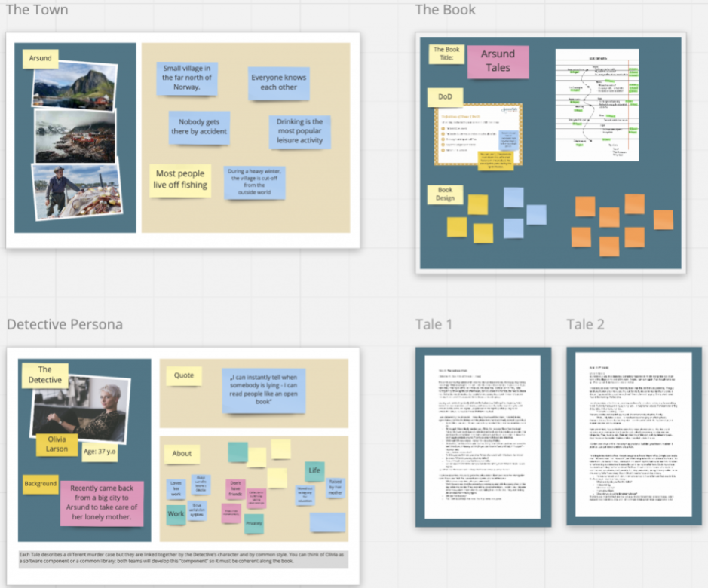Select the teal "Life" sticky note
This screenshot has height=588, width=708.
pos(314,470)
